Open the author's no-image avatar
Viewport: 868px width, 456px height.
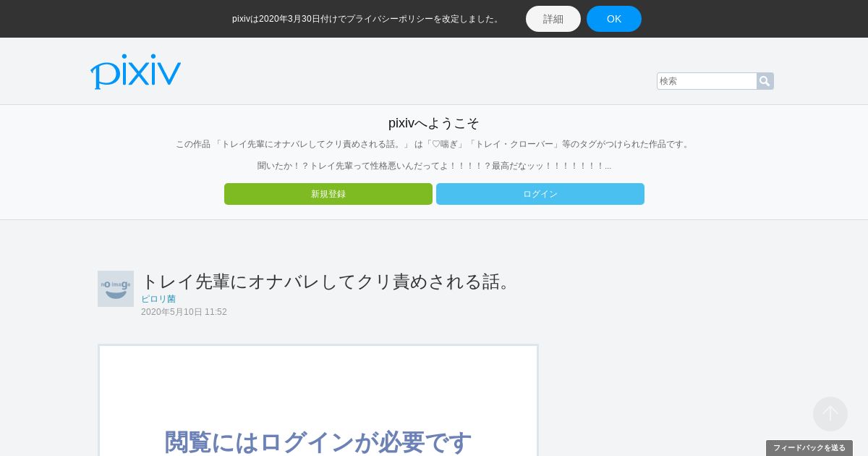point(116,289)
